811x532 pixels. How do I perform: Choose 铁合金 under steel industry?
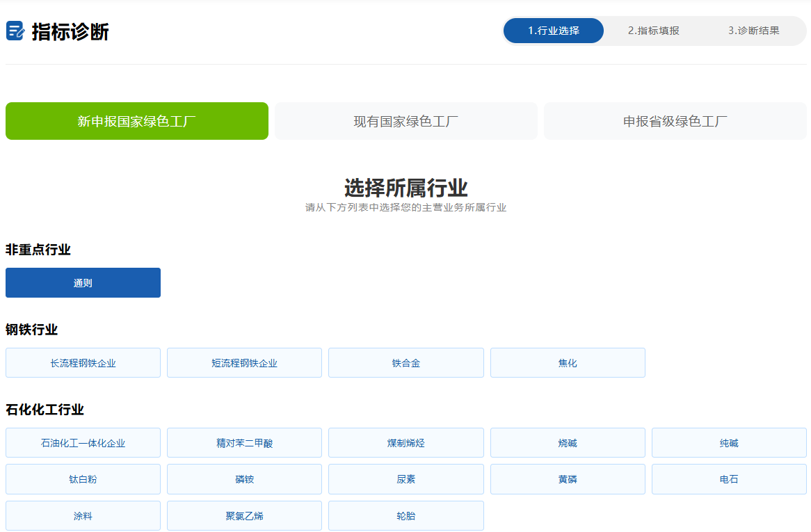405,363
